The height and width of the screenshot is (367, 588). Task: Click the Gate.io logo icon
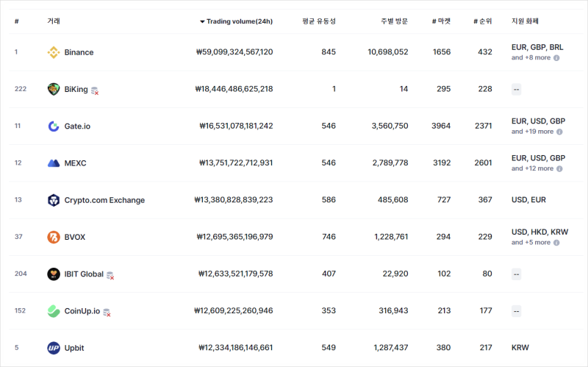tap(54, 126)
